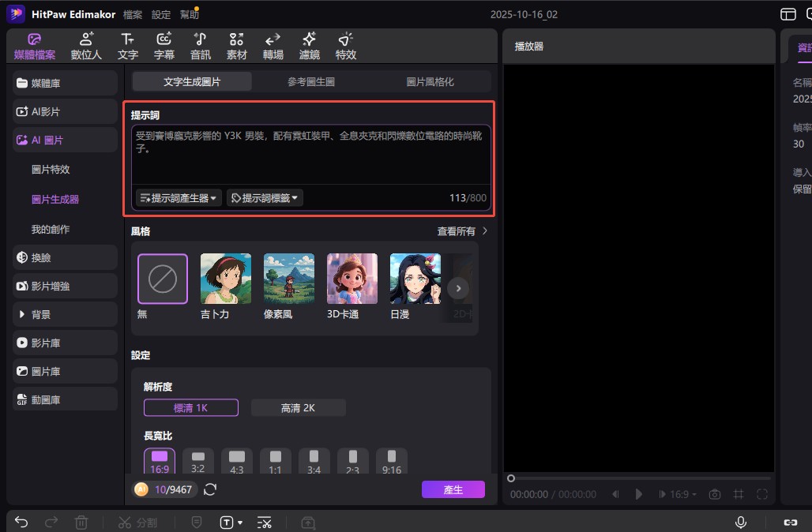Select the 轉場 transitions icon
This screenshot has height=532, width=812.
pyautogui.click(x=273, y=46)
